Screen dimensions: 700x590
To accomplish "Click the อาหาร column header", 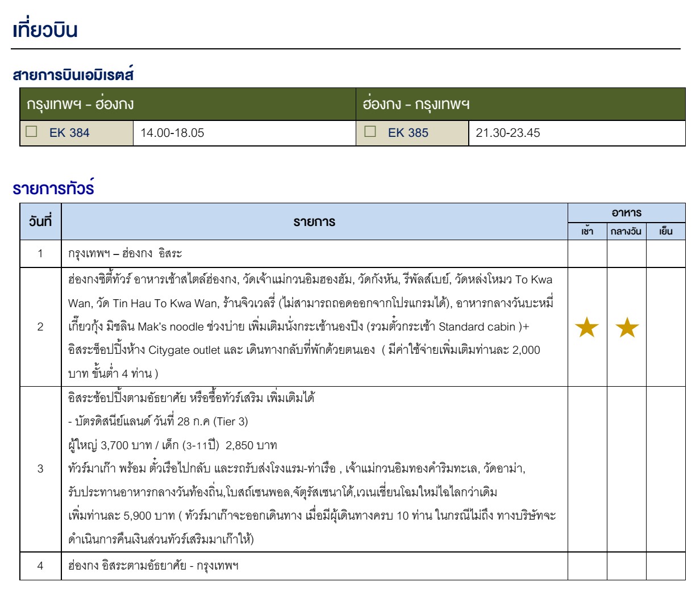I will click(627, 213).
